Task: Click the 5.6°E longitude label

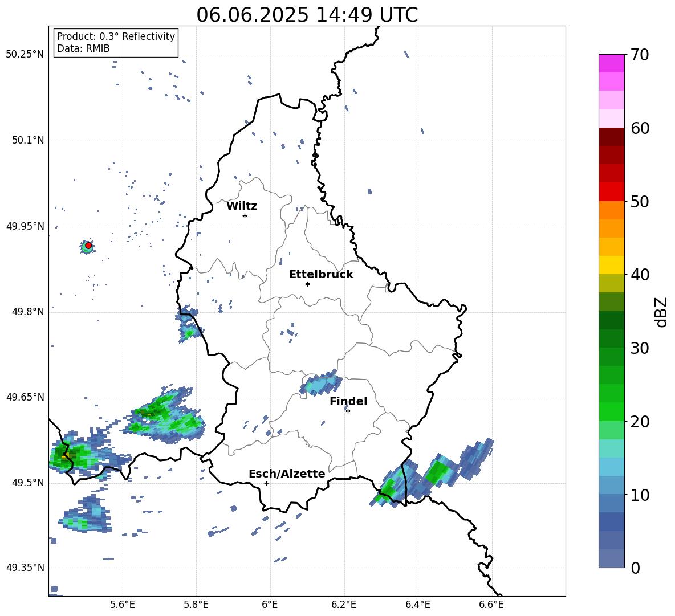Action: pos(123,605)
